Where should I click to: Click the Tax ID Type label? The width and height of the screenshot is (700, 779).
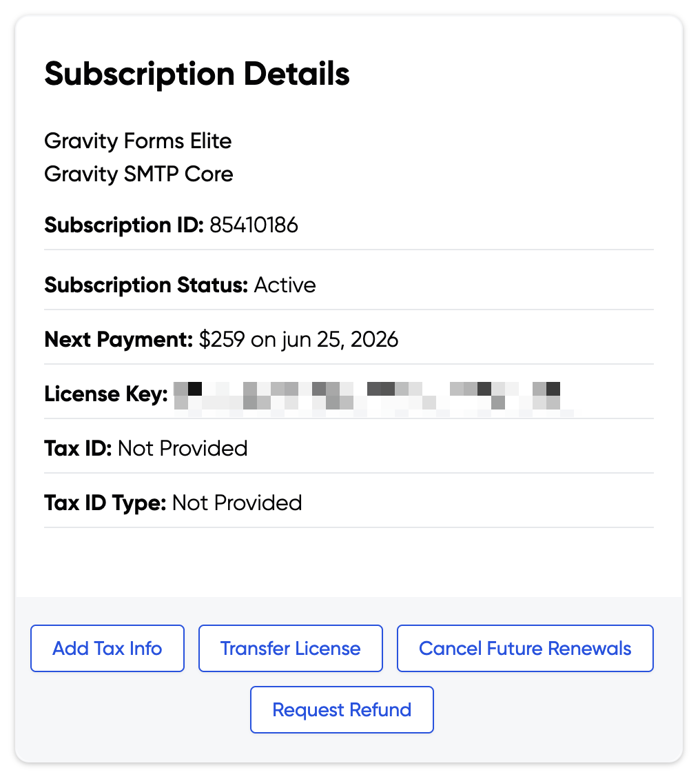pyautogui.click(x=105, y=503)
